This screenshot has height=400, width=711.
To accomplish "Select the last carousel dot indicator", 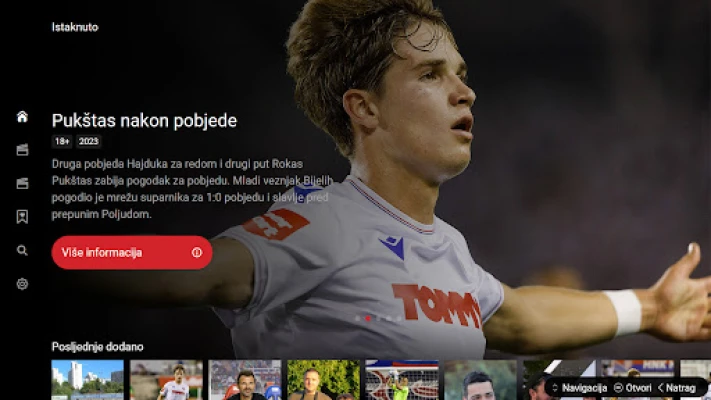I will [399, 318].
